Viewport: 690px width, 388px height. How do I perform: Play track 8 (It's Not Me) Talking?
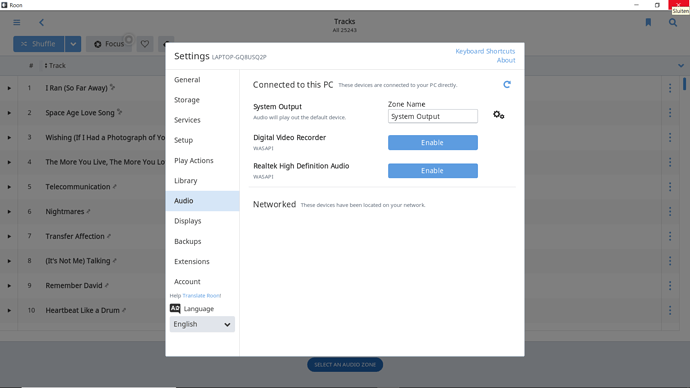(9, 261)
